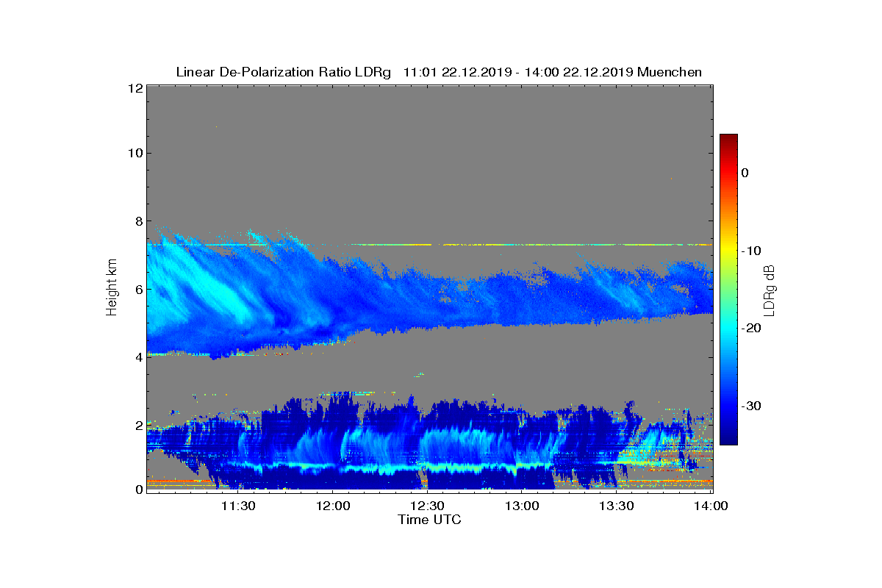The width and height of the screenshot is (882, 588).
Task: Click the 13:30 time tick label
Action: 616,506
